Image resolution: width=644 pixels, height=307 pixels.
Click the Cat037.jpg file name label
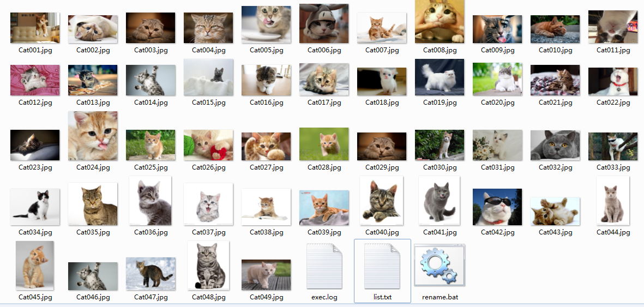(209, 232)
